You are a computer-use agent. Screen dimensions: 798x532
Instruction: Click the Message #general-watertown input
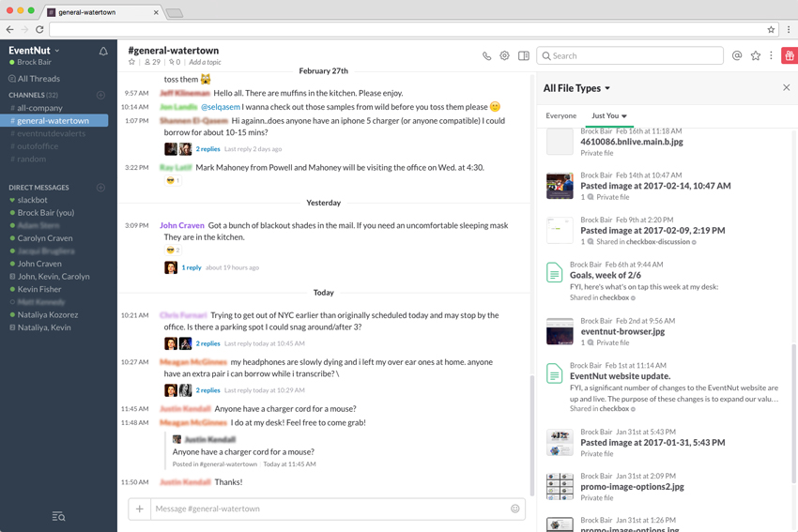(x=330, y=509)
